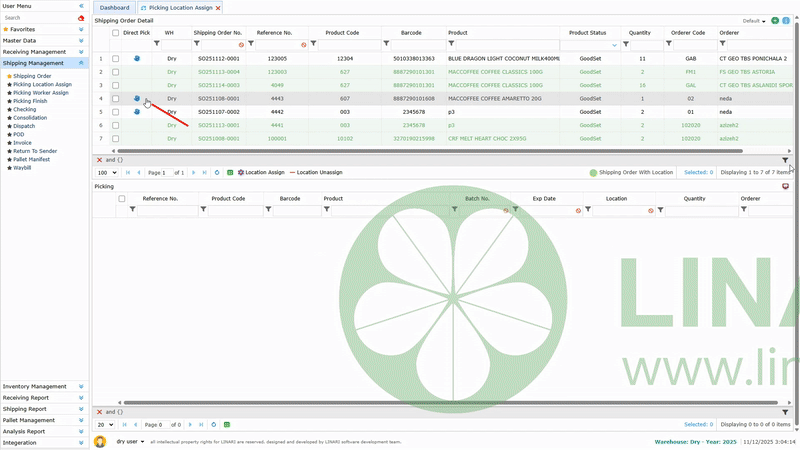The image size is (800, 450).
Task: Click the user avatar icon at bottom left
Action: (x=100, y=441)
